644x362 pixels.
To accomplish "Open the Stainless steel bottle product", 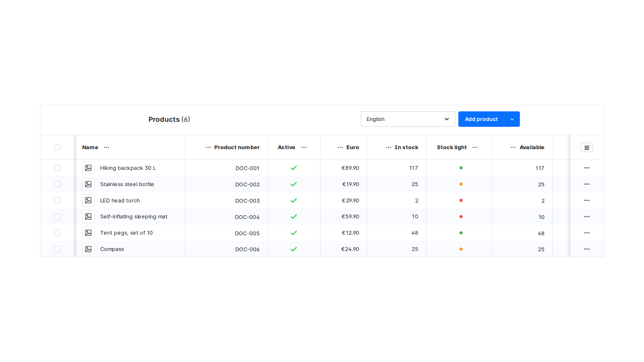I will click(127, 184).
